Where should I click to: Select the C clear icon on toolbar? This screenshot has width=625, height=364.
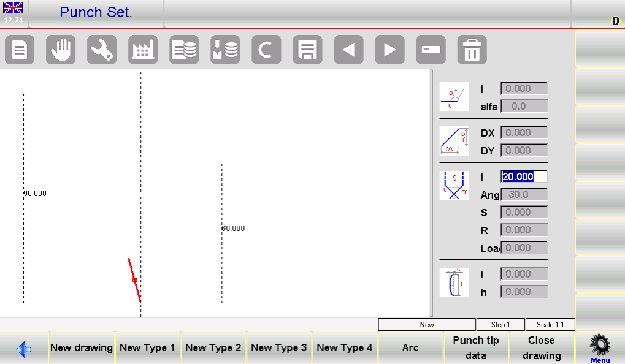click(266, 50)
